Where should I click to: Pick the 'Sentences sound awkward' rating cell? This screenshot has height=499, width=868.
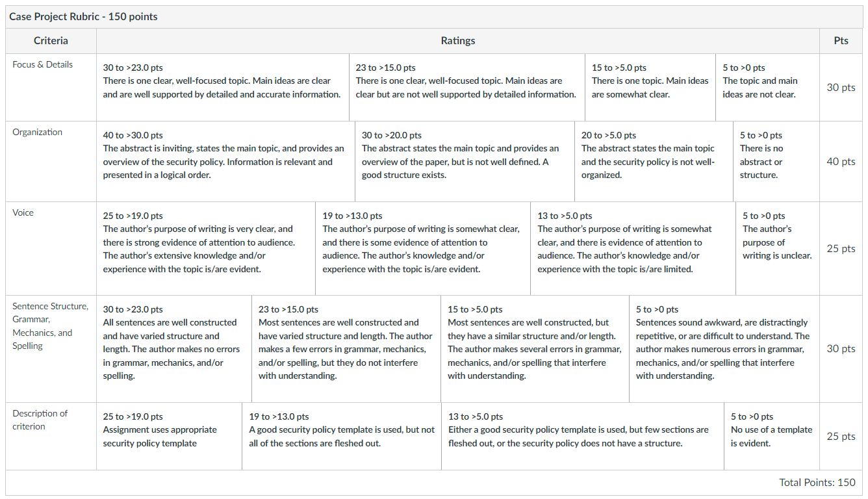click(x=724, y=349)
